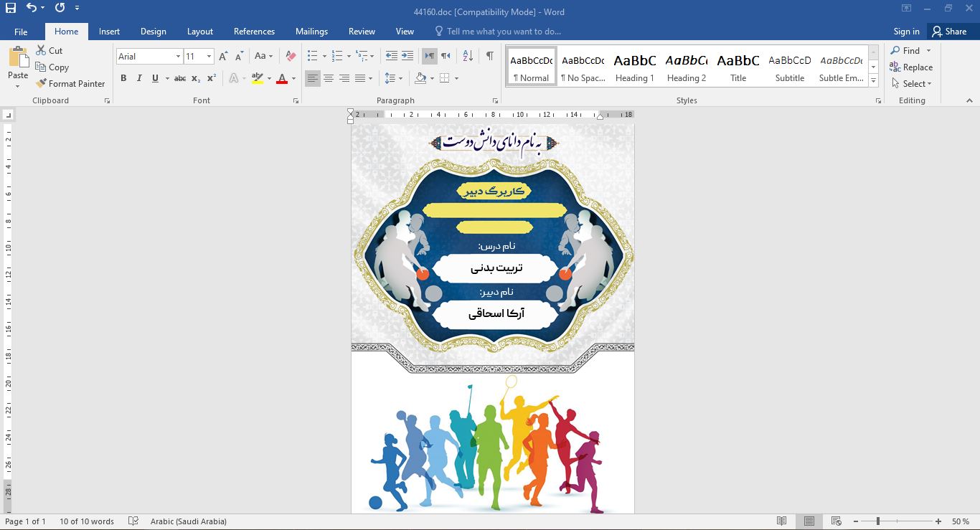Toggle Print Layout view button
This screenshot has width=980, height=530.
coord(809,521)
